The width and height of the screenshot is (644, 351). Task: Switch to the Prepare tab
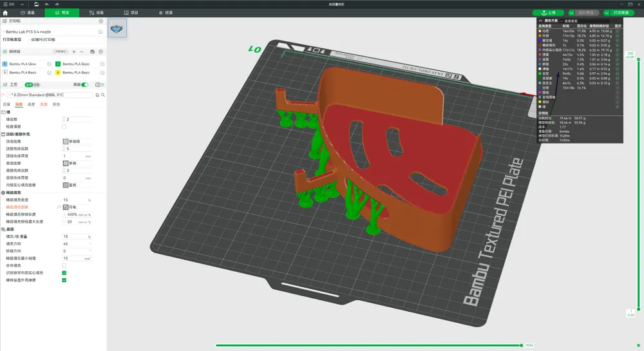click(x=28, y=13)
